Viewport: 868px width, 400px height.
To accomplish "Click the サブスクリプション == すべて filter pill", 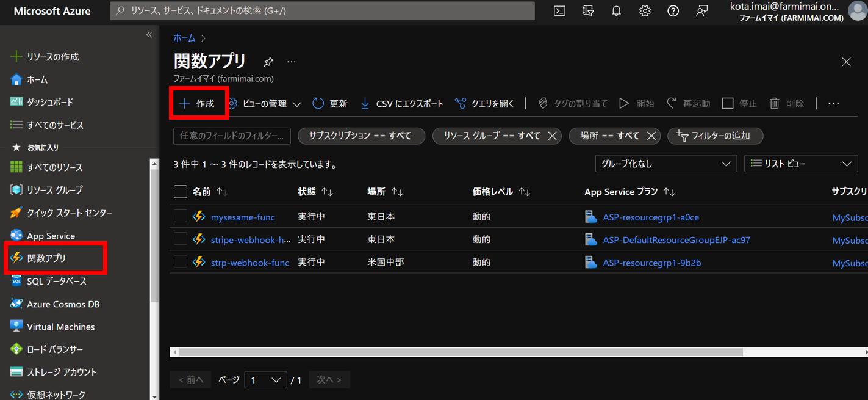I will point(362,136).
